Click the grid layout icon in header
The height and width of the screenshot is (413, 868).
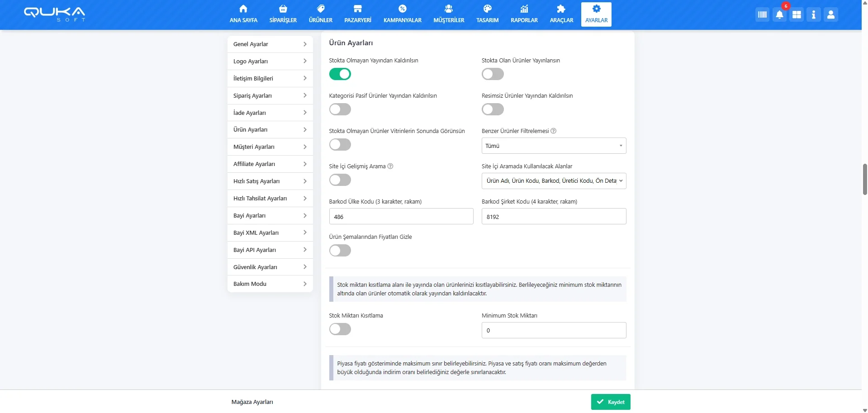tap(797, 14)
